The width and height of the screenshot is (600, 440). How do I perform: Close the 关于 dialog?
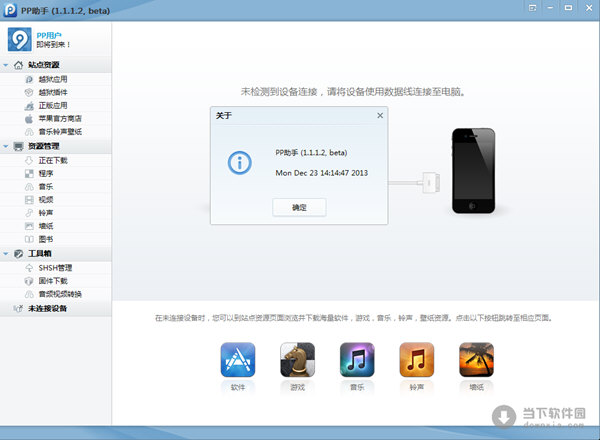pyautogui.click(x=380, y=116)
